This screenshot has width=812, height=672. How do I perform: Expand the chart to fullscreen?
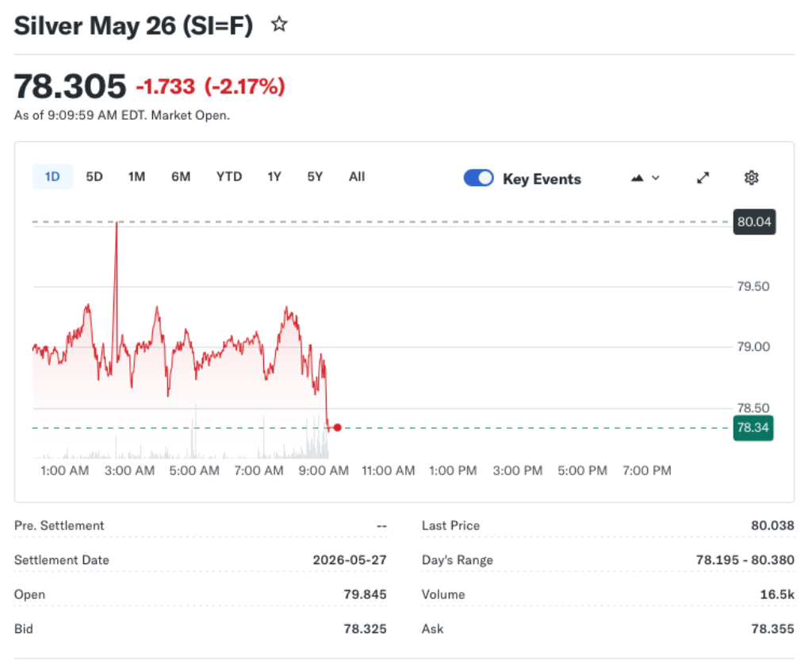tap(703, 178)
